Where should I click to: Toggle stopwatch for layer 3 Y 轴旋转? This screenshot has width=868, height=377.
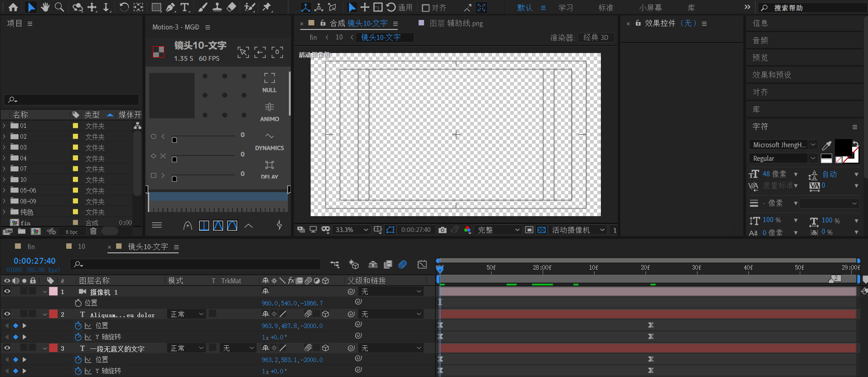point(78,371)
